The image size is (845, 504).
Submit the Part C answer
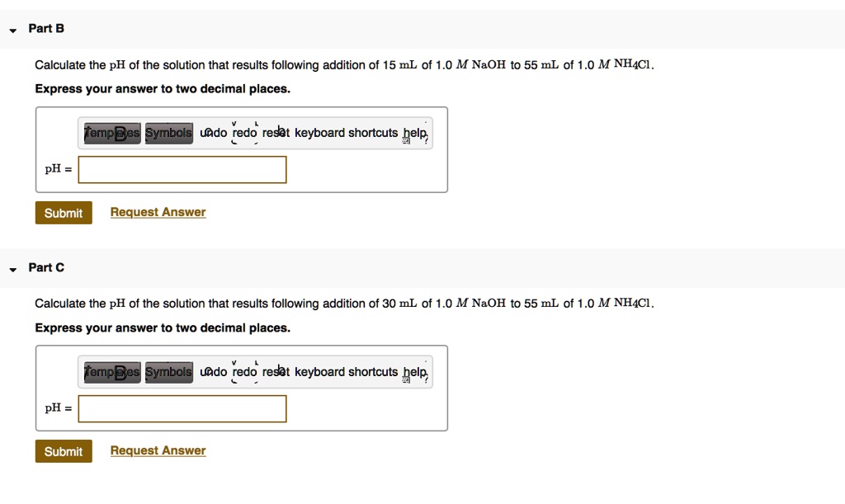click(64, 451)
